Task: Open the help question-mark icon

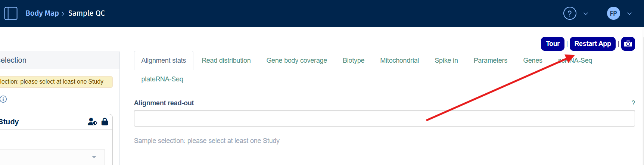Action: (569, 13)
